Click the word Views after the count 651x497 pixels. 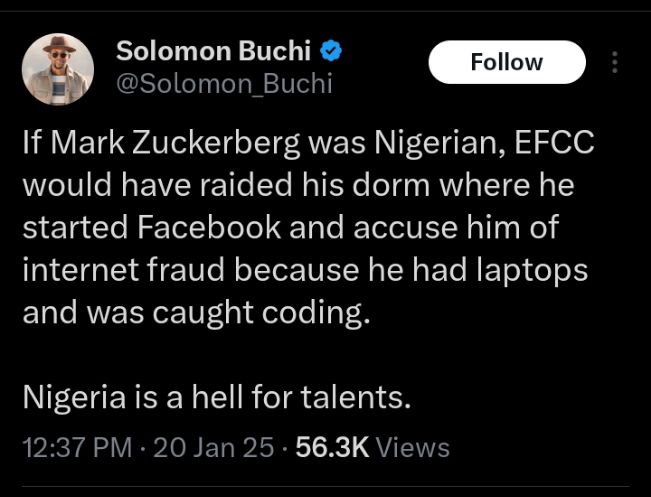click(413, 447)
